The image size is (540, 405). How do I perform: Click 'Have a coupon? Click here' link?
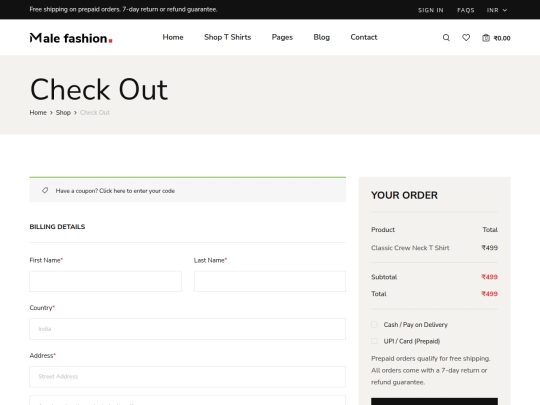coord(115,191)
